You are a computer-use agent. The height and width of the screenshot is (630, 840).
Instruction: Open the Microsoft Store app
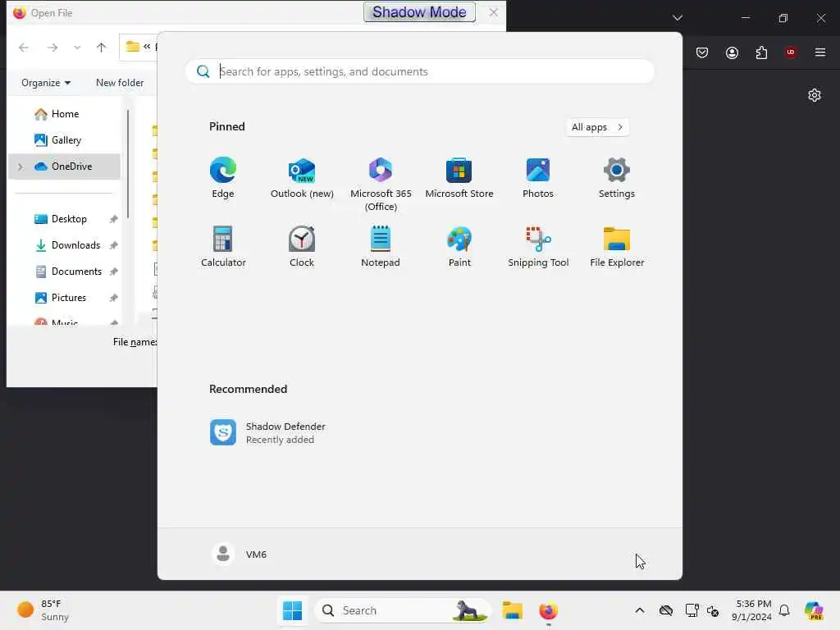point(459,178)
